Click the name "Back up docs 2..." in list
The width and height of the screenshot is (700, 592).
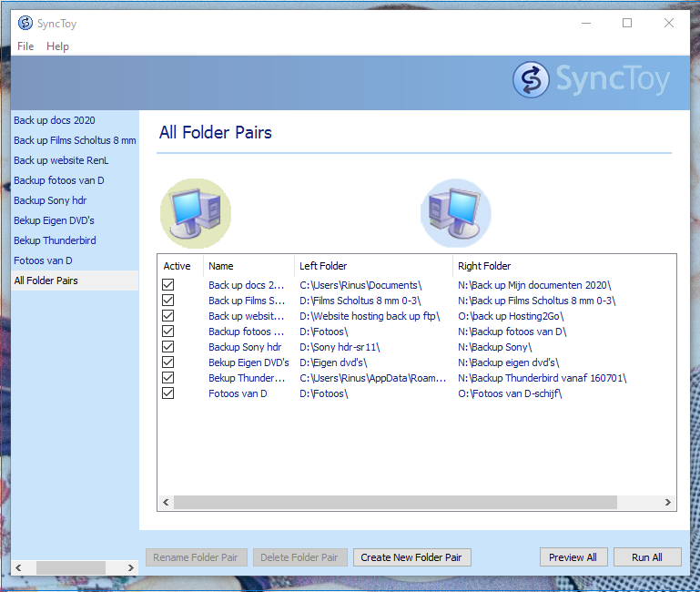tap(246, 285)
